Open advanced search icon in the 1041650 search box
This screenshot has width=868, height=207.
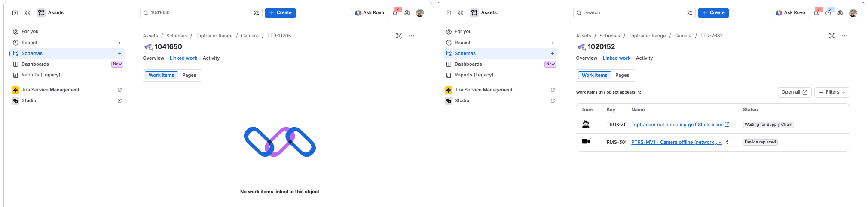point(257,13)
